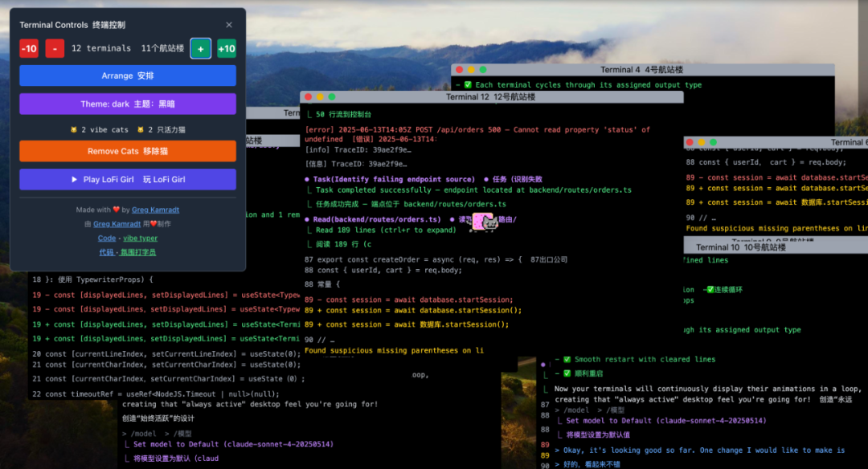This screenshot has width=868, height=469.
Task: Click the Nyan cat in Terminal 12
Action: 485,222
